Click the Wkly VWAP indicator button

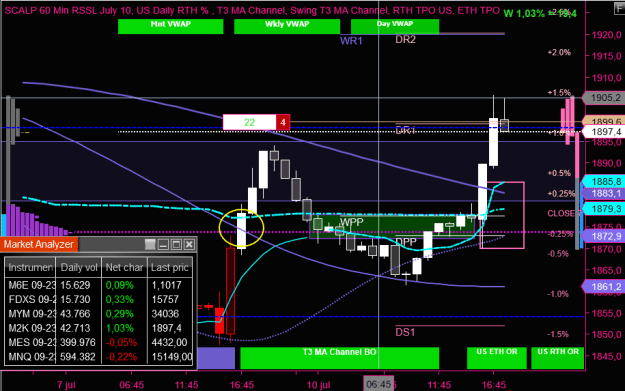click(x=287, y=26)
